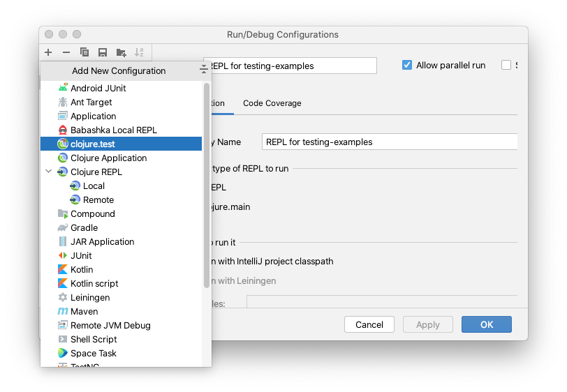Click the blue OK button
The width and height of the screenshot is (567, 392).
487,324
